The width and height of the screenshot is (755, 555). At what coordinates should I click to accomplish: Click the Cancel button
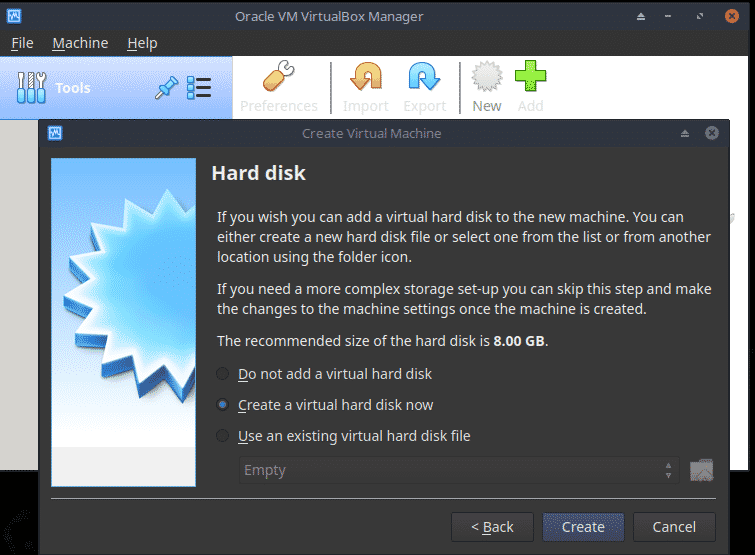[674, 527]
